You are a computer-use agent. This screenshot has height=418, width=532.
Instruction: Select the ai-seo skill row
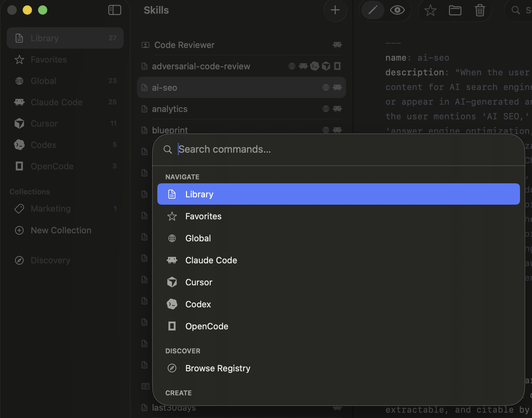(x=241, y=87)
